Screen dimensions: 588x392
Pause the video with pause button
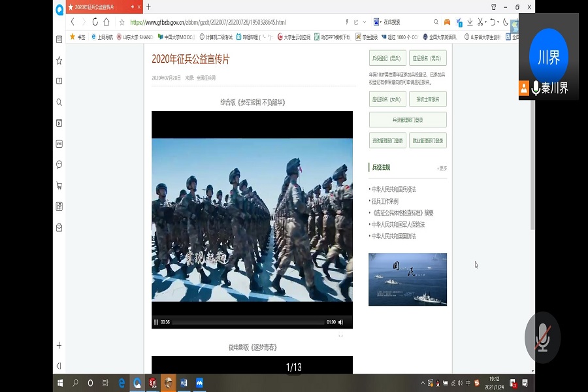[x=156, y=322]
